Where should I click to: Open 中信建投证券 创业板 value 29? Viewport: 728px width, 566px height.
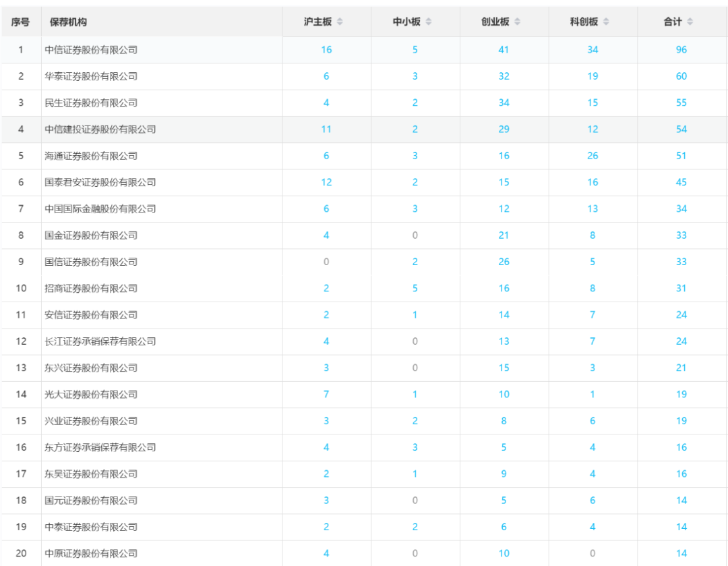pyautogui.click(x=504, y=129)
